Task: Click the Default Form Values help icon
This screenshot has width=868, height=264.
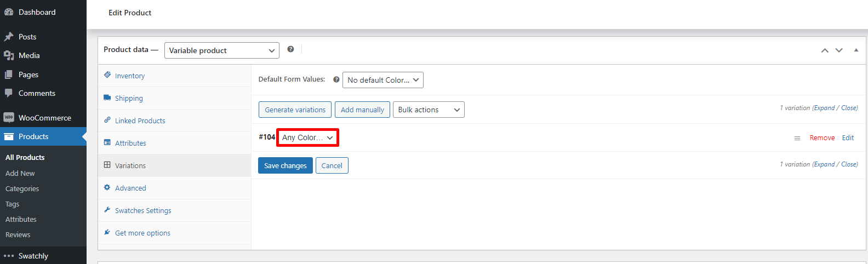Action: click(336, 79)
